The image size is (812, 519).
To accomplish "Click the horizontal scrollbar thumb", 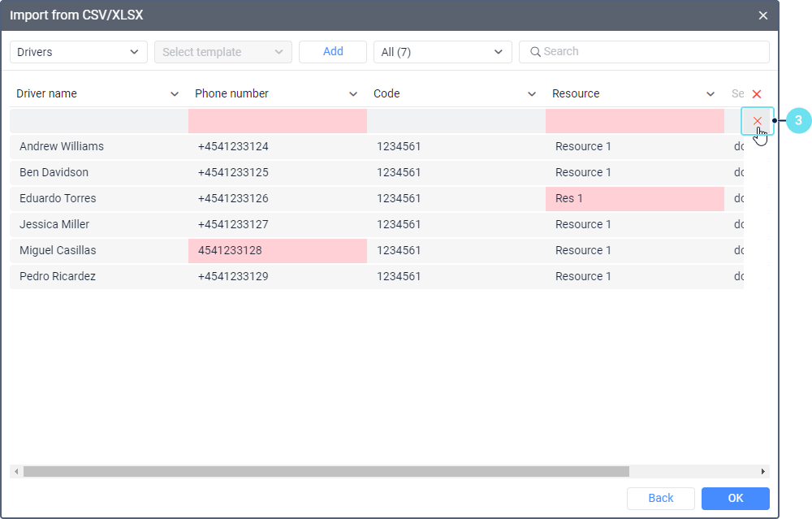I will (325, 471).
